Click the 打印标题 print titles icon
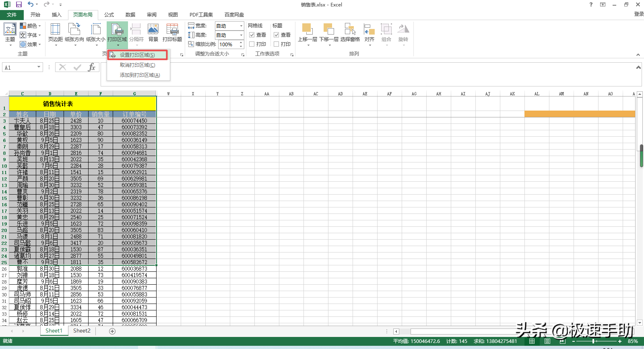Viewport: 644px width, 349px height. (x=172, y=33)
